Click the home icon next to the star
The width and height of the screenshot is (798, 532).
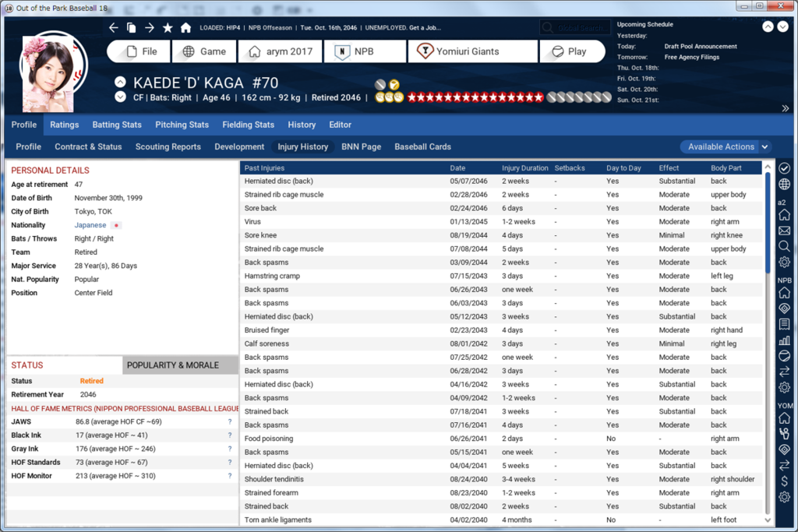pos(185,27)
